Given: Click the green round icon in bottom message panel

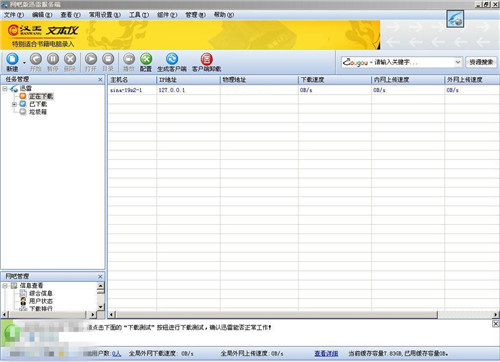Looking at the screenshot, I should click(11, 333).
